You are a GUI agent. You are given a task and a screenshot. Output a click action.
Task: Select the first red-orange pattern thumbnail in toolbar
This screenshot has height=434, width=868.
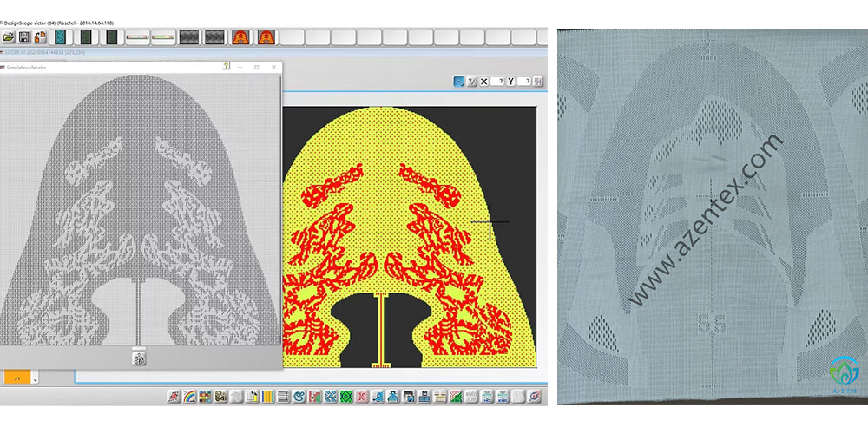(240, 37)
